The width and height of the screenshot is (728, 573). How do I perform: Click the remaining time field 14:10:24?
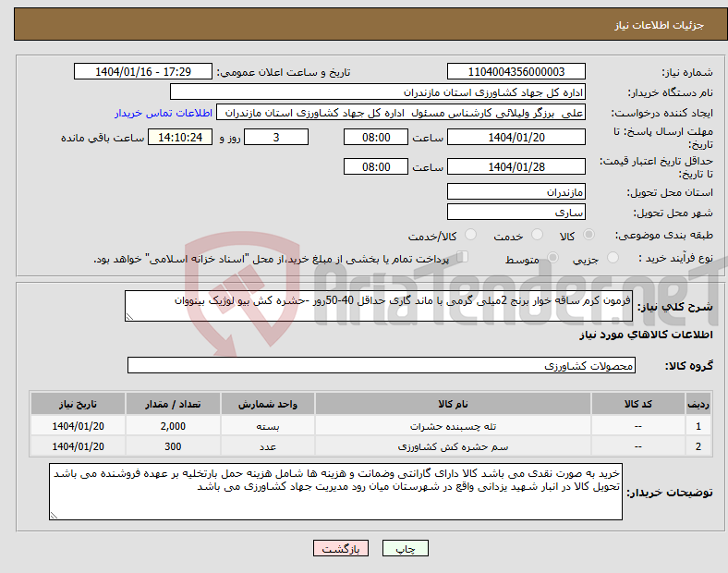[x=180, y=137]
